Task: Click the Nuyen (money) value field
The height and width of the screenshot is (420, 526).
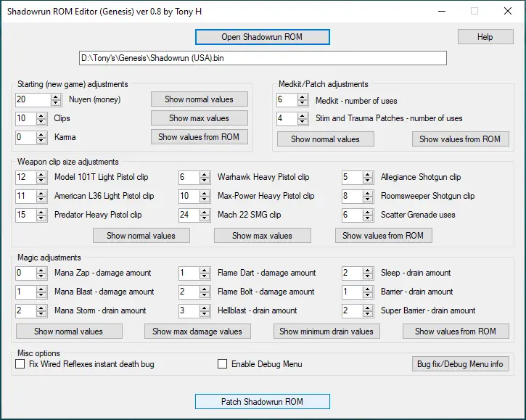Action: (33, 99)
